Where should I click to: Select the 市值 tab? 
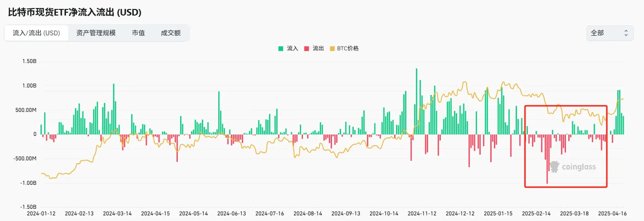pyautogui.click(x=138, y=33)
